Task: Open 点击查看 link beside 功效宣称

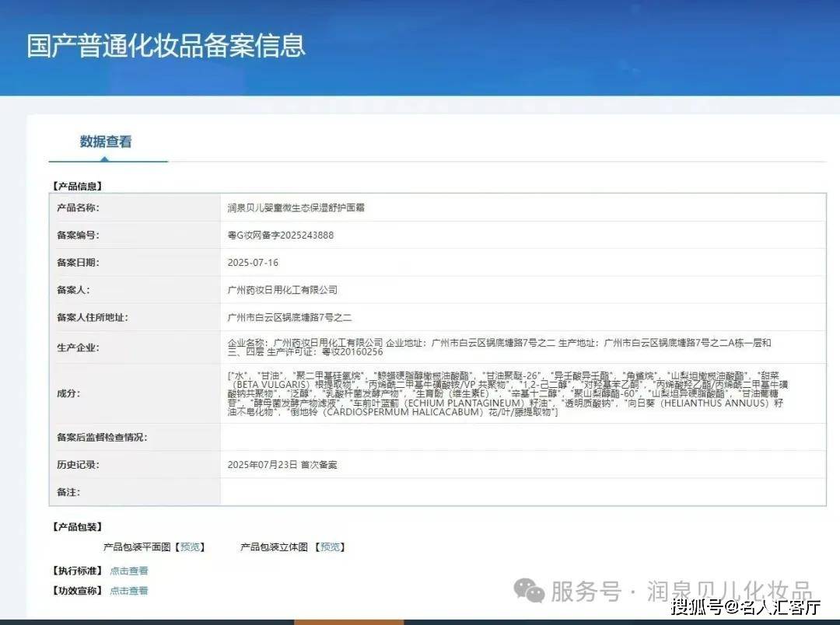Action: tap(128, 591)
